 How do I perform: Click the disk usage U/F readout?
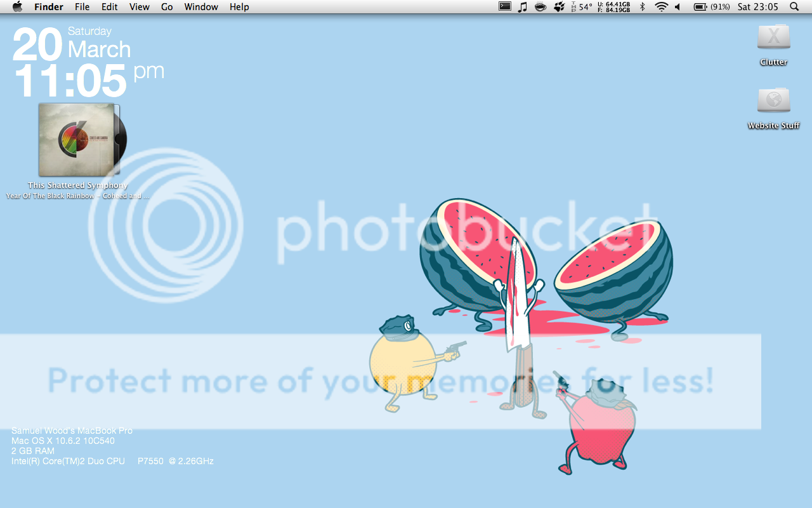click(x=614, y=7)
